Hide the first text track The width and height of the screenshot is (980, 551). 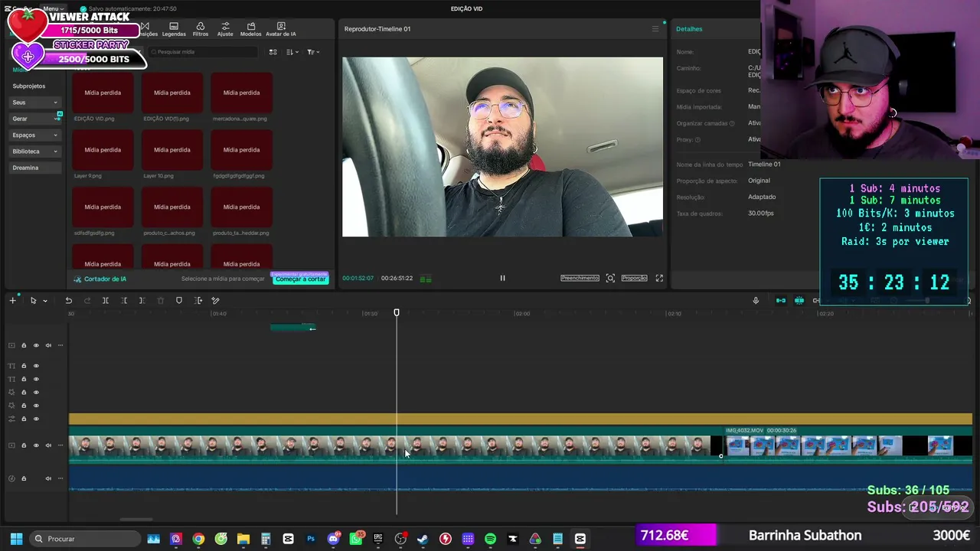(x=36, y=366)
